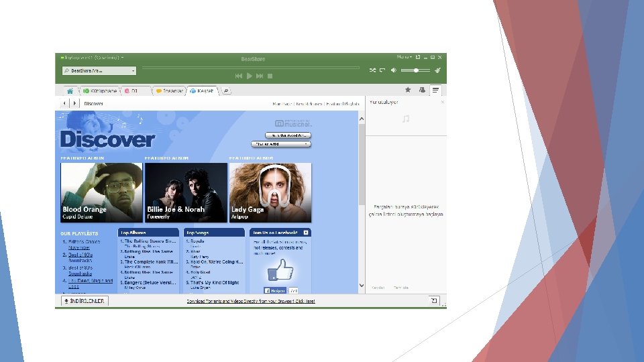Open the Best of 80's playlist
The image size is (644, 362).
(x=80, y=270)
